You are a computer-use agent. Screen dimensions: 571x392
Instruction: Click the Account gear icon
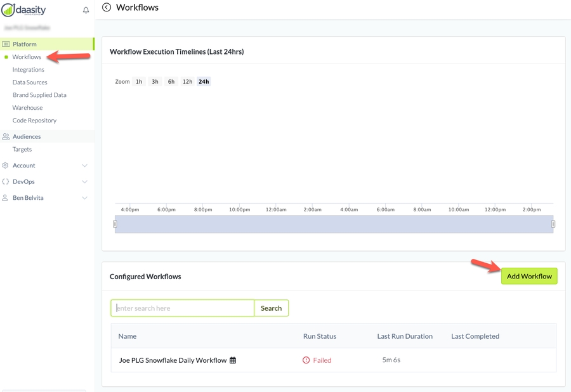6,166
